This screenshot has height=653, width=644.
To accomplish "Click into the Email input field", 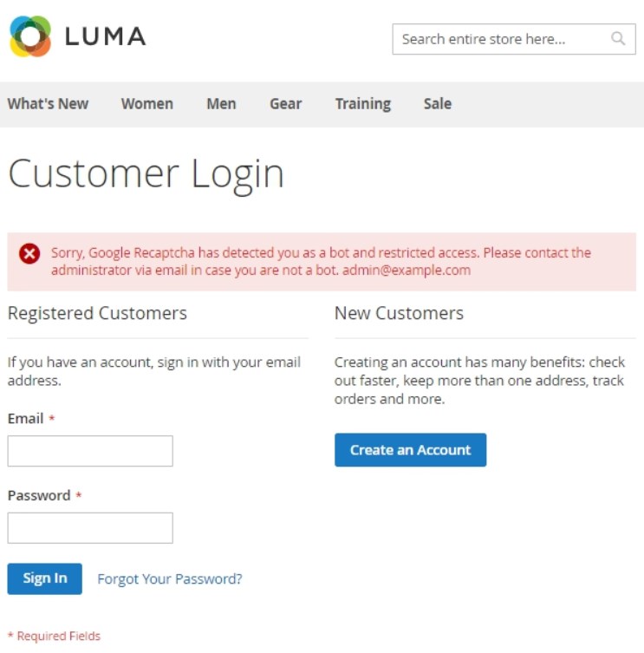I will coord(90,451).
